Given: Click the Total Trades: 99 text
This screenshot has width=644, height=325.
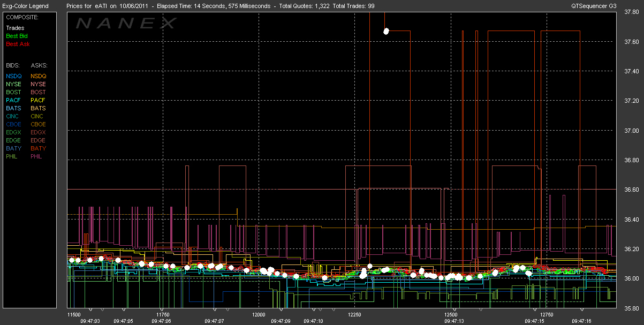Looking at the screenshot, I should [x=353, y=6].
